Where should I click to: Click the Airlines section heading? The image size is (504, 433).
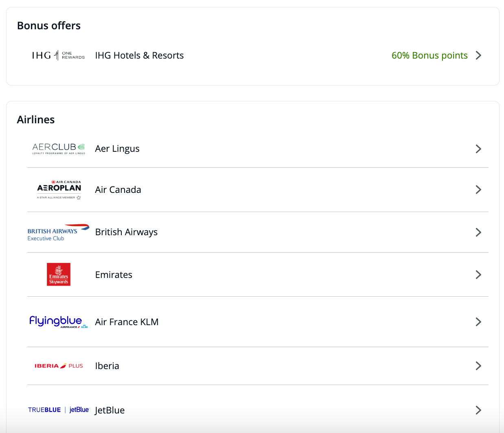pyautogui.click(x=36, y=120)
